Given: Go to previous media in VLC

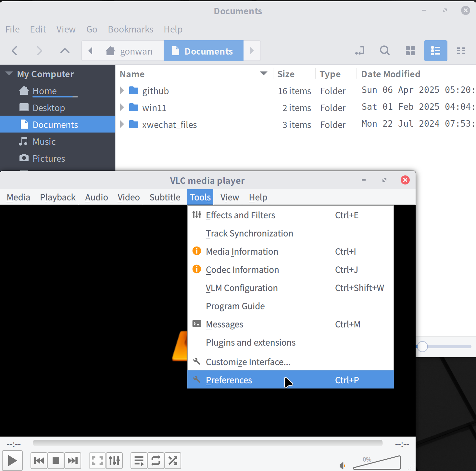Looking at the screenshot, I should 39,461.
